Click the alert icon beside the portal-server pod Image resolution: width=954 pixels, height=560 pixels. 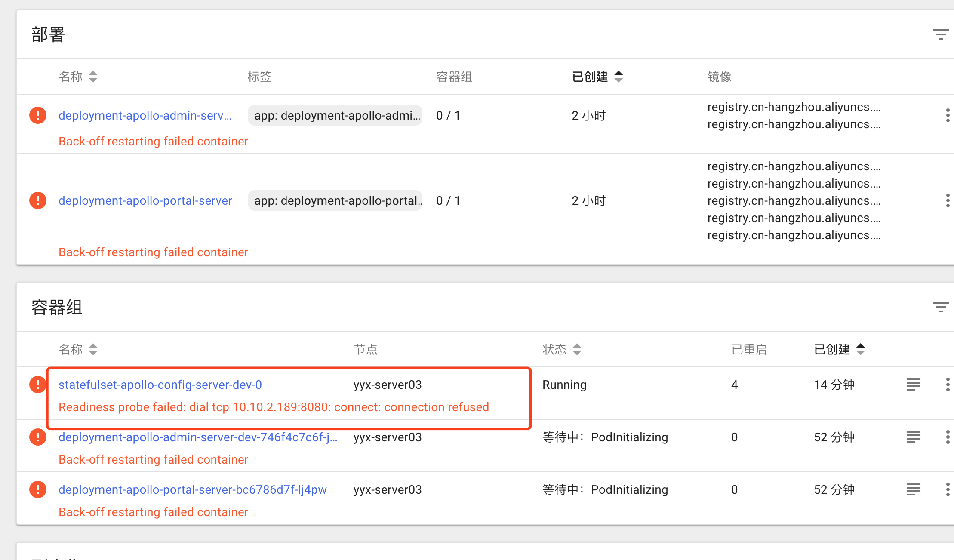click(37, 489)
